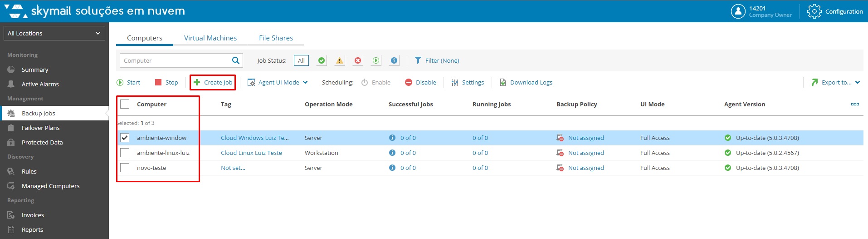Click up-to-date check icon for ambiente-window
Screen dimensions: 868x239
[x=728, y=138]
